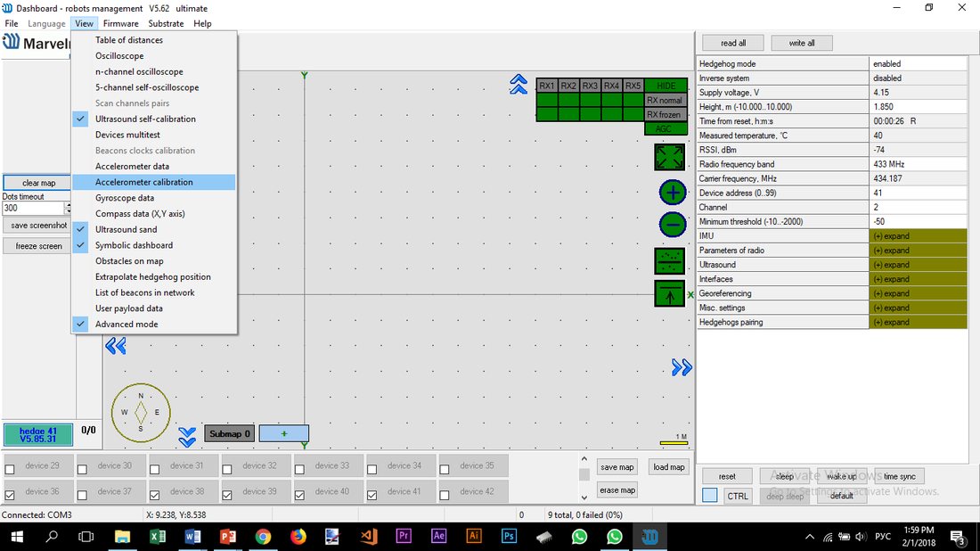Click the read all button
Screen dimensions: 980x551
pos(733,43)
